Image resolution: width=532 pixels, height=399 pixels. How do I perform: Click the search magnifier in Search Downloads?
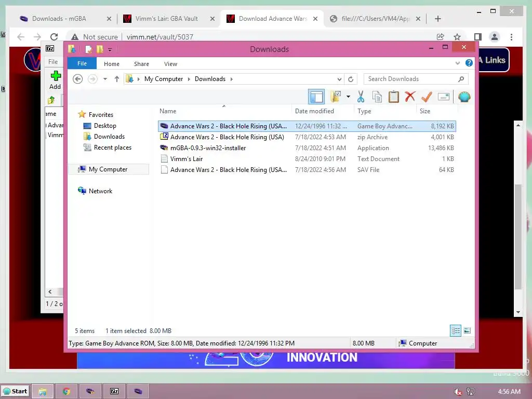[x=461, y=79]
